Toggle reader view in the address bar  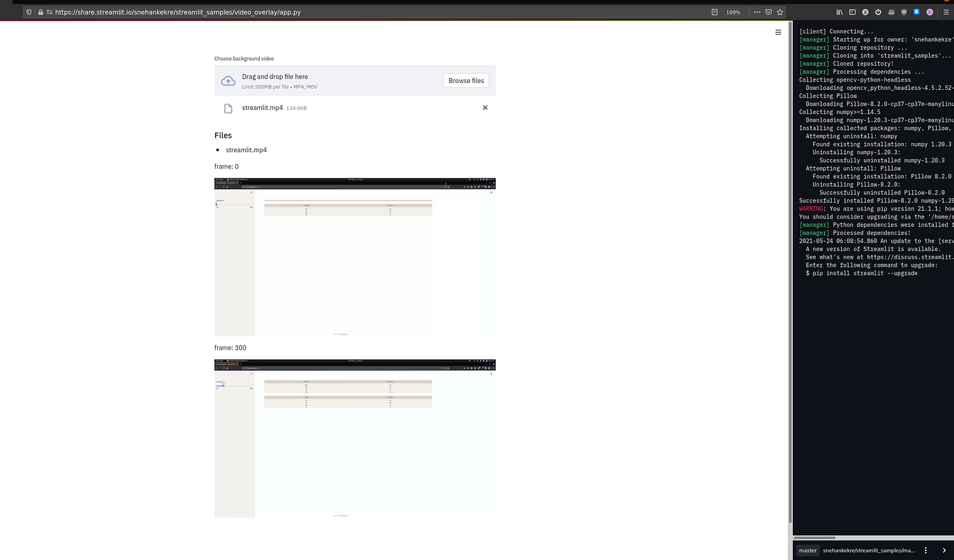click(x=715, y=12)
